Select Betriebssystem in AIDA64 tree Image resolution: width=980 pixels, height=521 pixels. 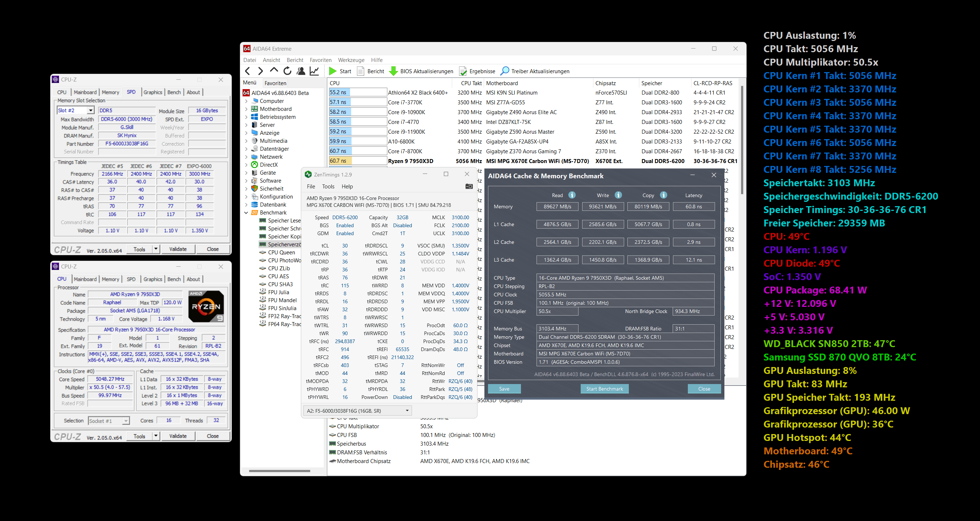pos(277,117)
